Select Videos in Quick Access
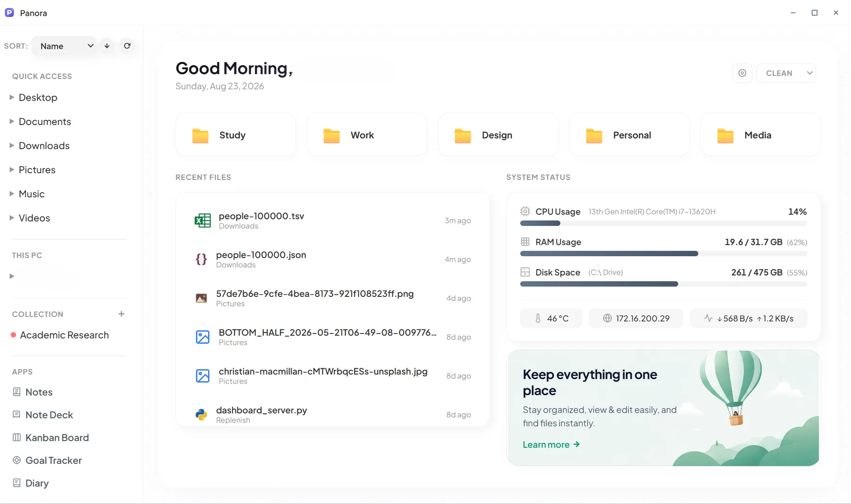The image size is (851, 504). tap(35, 218)
